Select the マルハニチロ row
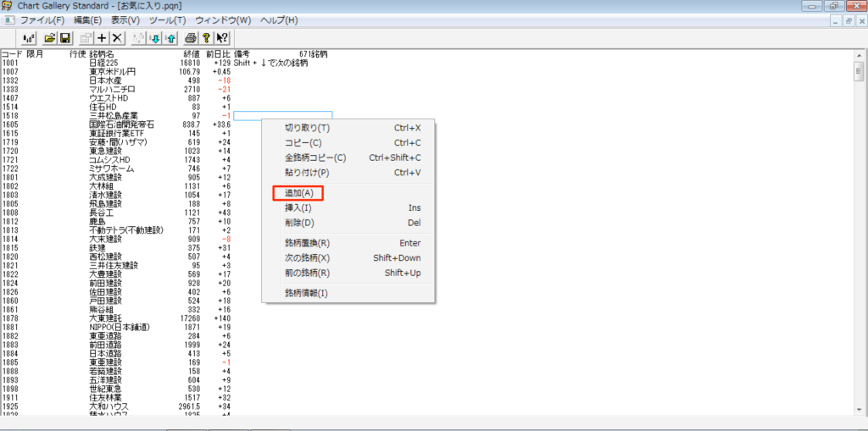 click(x=116, y=89)
